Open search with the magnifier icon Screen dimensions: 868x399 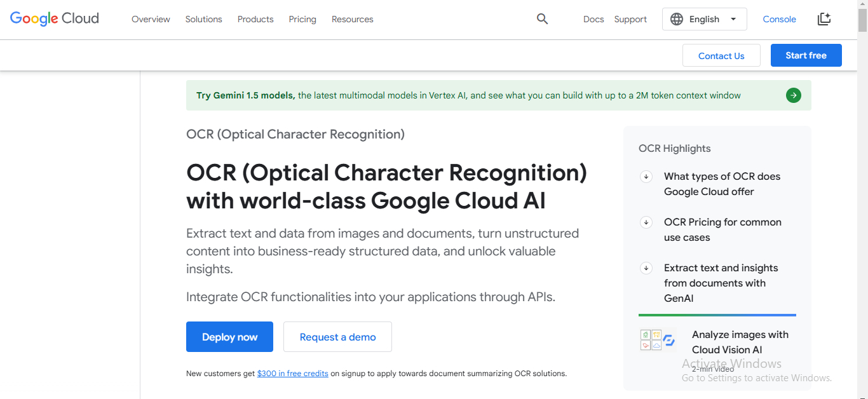[x=542, y=19]
